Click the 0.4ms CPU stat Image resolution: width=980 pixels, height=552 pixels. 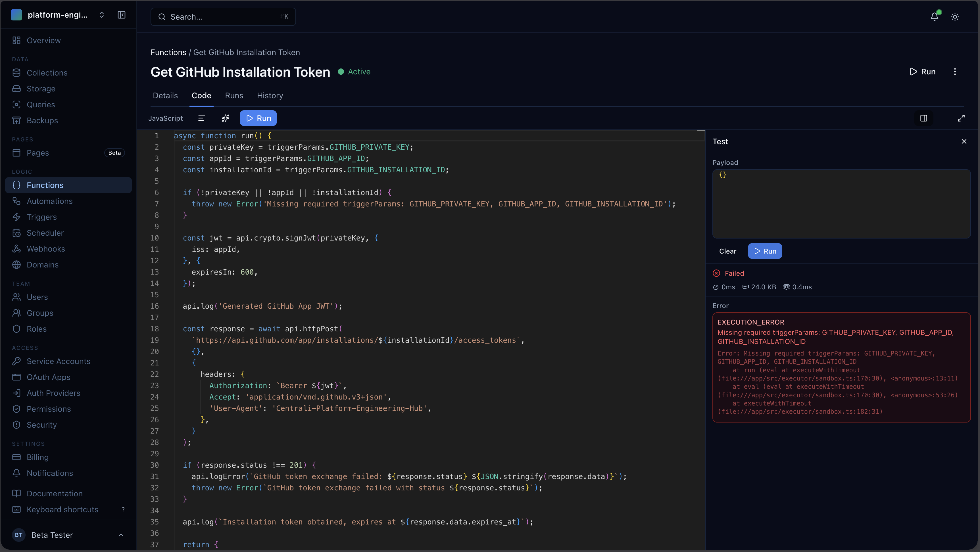pyautogui.click(x=797, y=287)
